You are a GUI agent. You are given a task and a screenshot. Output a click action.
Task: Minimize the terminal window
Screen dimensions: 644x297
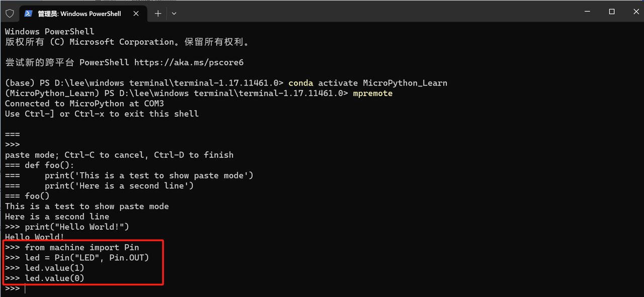coord(587,11)
